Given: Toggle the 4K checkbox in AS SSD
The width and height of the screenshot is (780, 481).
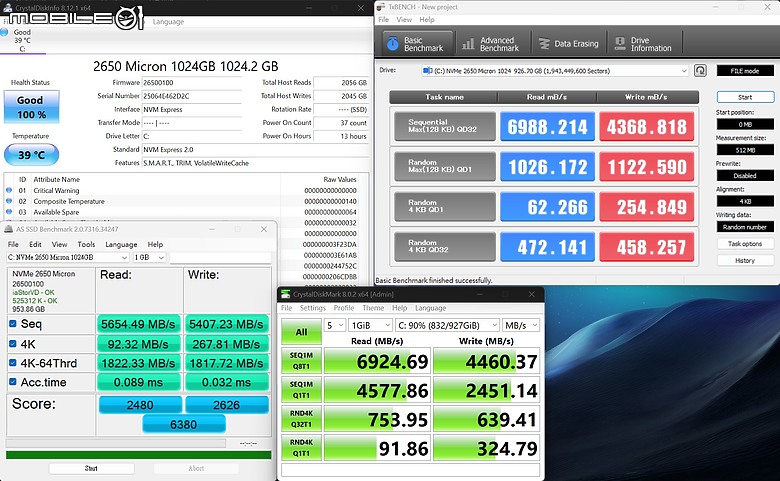Looking at the screenshot, I should tap(12, 344).
